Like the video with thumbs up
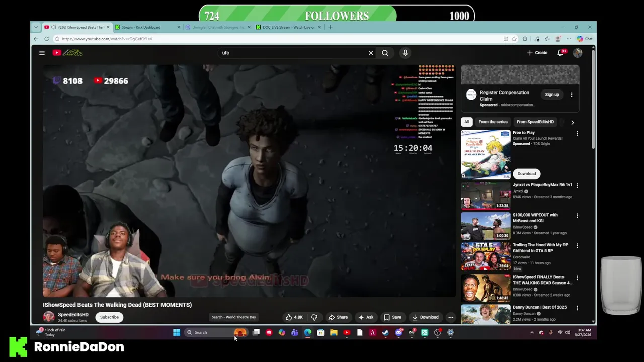Screen dimensions: 644x362 click(294, 317)
